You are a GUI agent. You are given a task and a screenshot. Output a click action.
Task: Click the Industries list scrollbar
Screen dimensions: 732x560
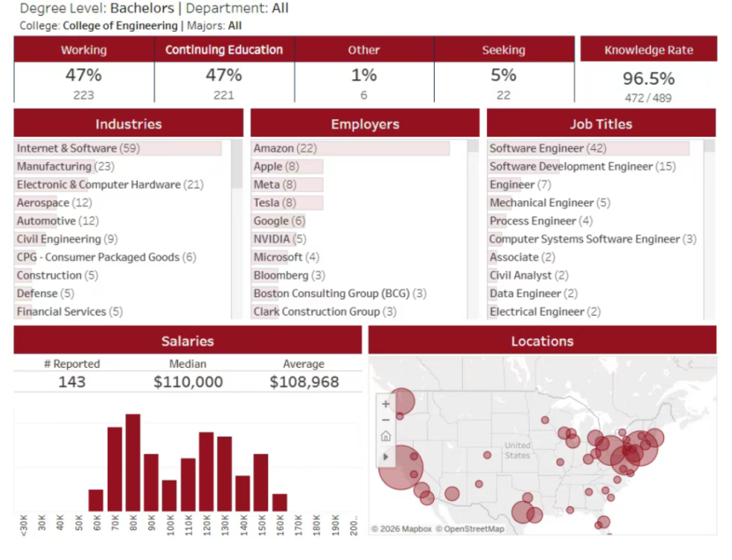236,164
